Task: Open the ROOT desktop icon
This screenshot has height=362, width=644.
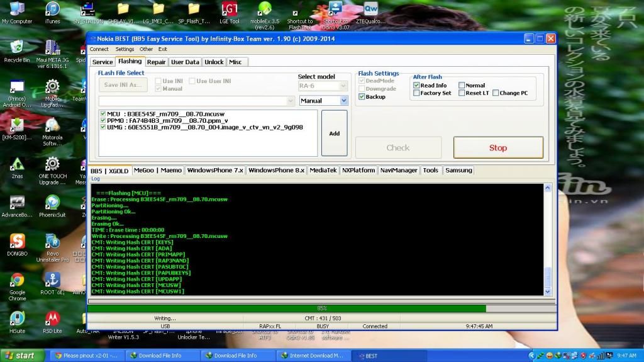Action: pos(52,284)
